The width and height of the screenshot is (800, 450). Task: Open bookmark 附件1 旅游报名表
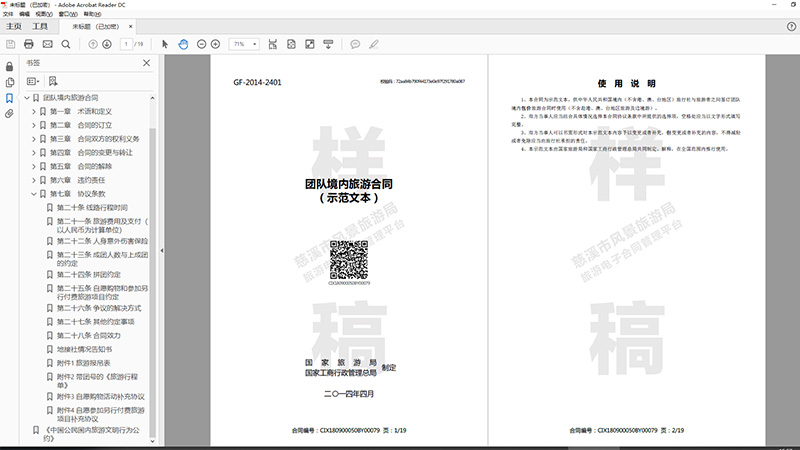coord(83,363)
